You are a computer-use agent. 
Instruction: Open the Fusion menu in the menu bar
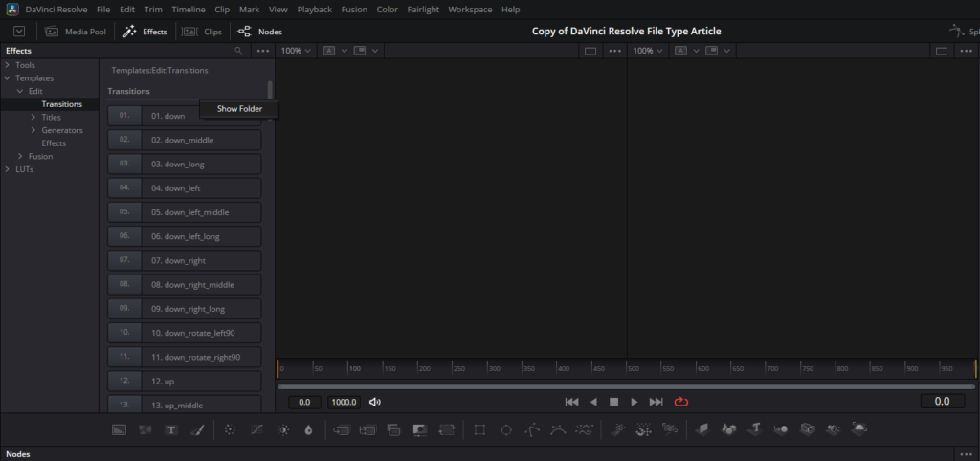[x=354, y=10]
